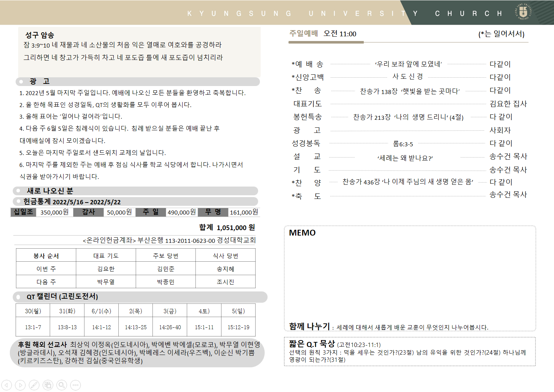
Task: Click the '사 도 신 경' entry
Action: pos(408,77)
